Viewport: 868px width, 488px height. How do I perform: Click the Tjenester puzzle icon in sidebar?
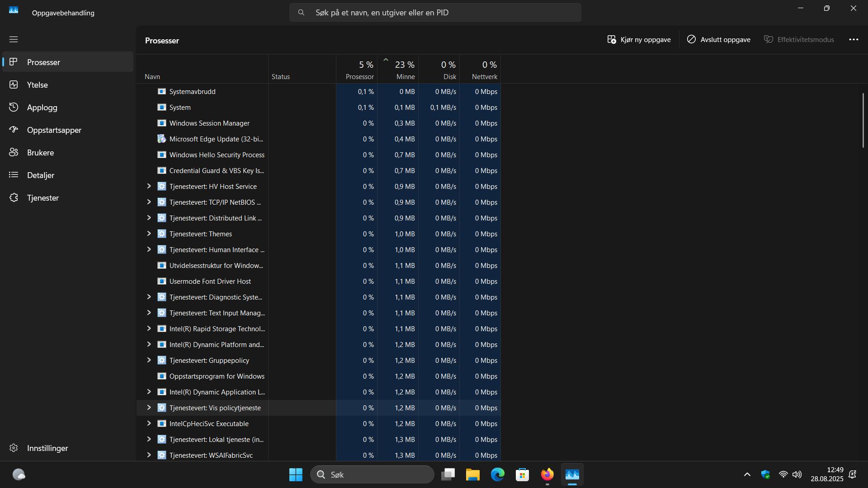tap(14, 197)
